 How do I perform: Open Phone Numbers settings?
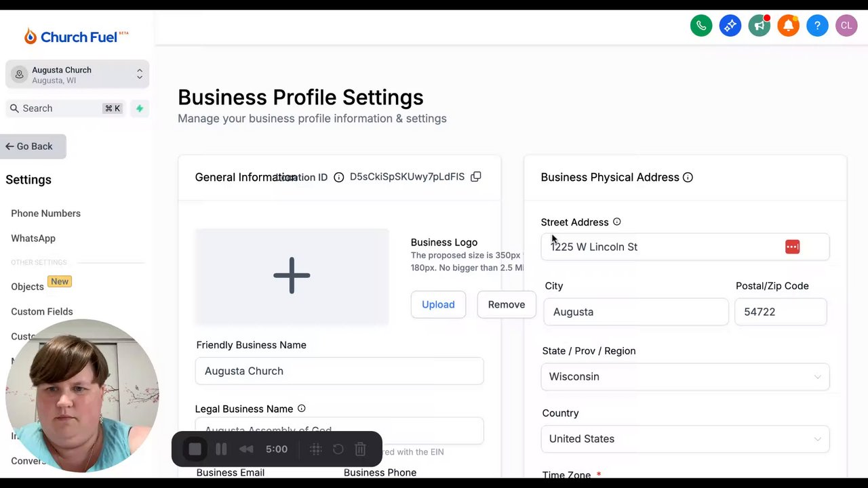pos(45,213)
